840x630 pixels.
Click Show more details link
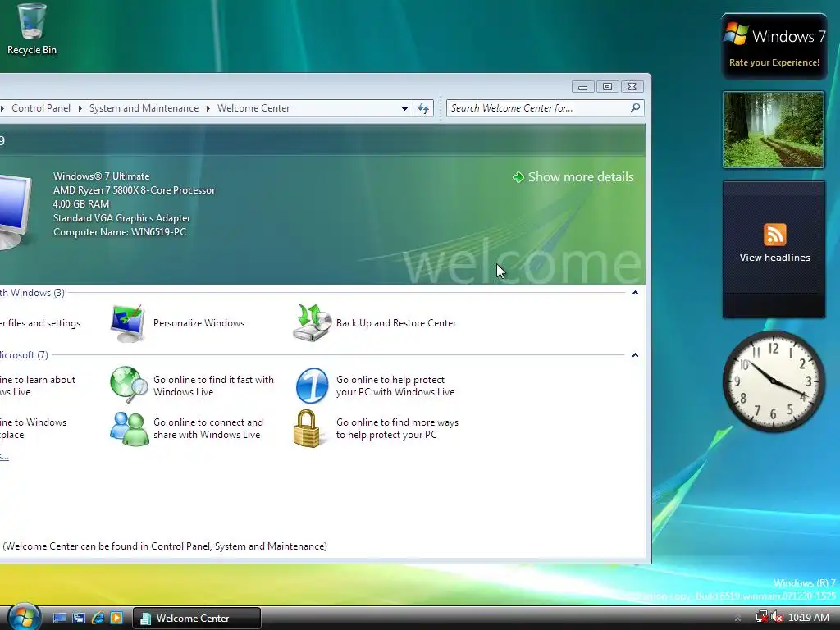pyautogui.click(x=581, y=177)
